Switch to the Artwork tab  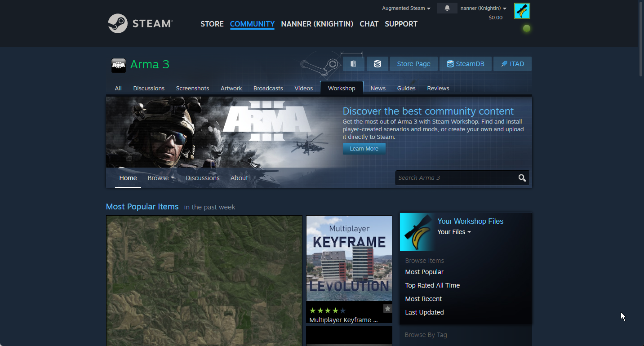(231, 88)
